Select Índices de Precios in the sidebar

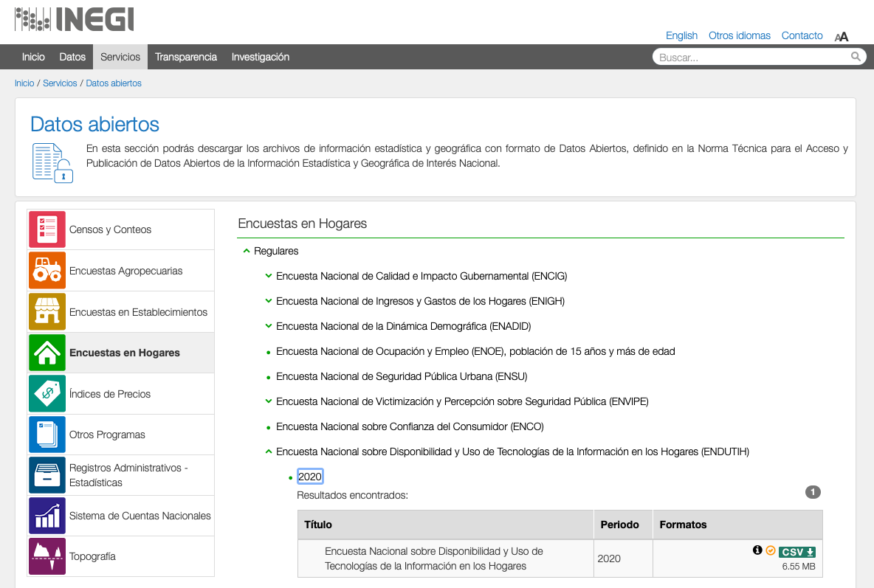coord(110,394)
